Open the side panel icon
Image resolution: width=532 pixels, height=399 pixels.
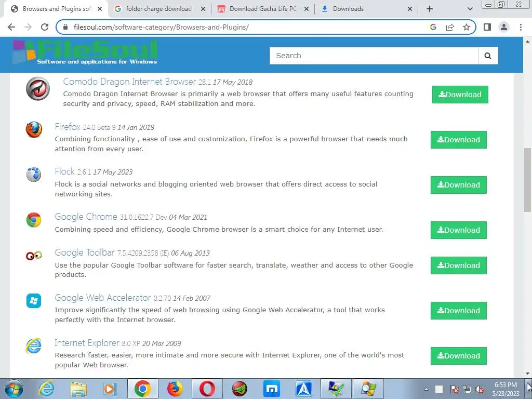[x=487, y=27]
